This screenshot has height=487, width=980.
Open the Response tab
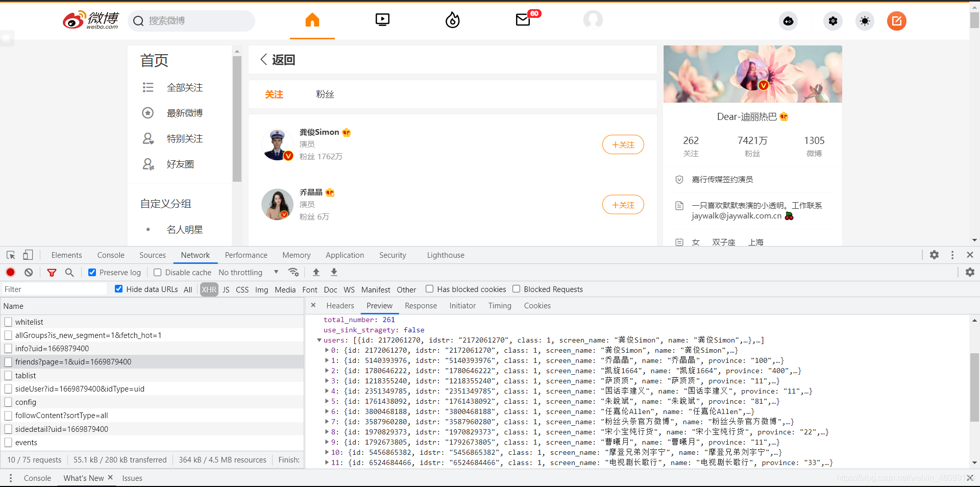coord(421,305)
